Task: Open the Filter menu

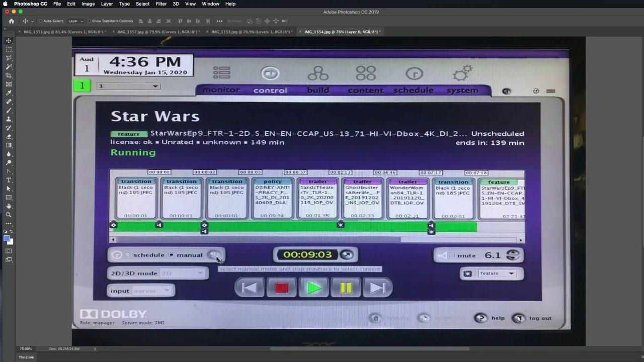Action: (x=161, y=4)
